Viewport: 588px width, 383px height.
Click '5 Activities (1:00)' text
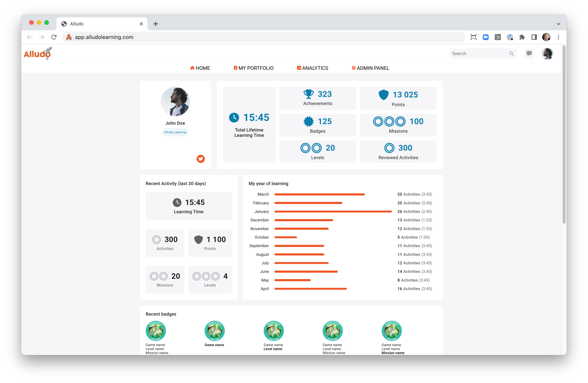click(413, 237)
